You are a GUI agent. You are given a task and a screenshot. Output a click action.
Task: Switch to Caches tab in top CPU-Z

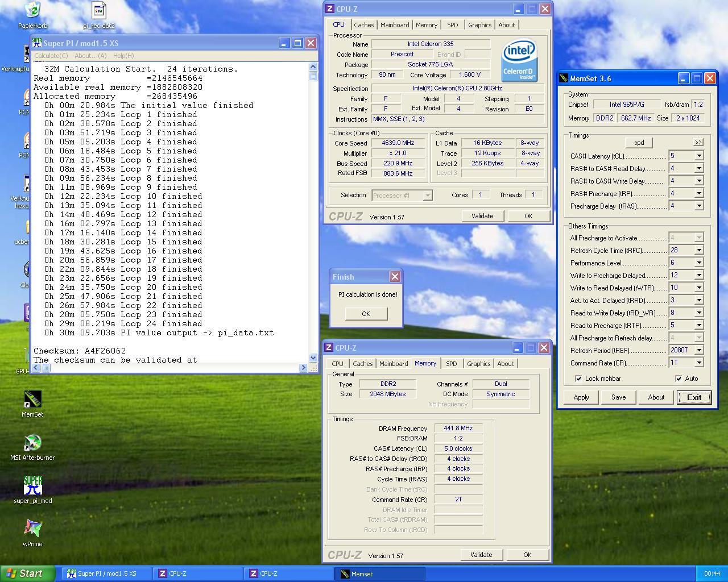click(x=364, y=25)
